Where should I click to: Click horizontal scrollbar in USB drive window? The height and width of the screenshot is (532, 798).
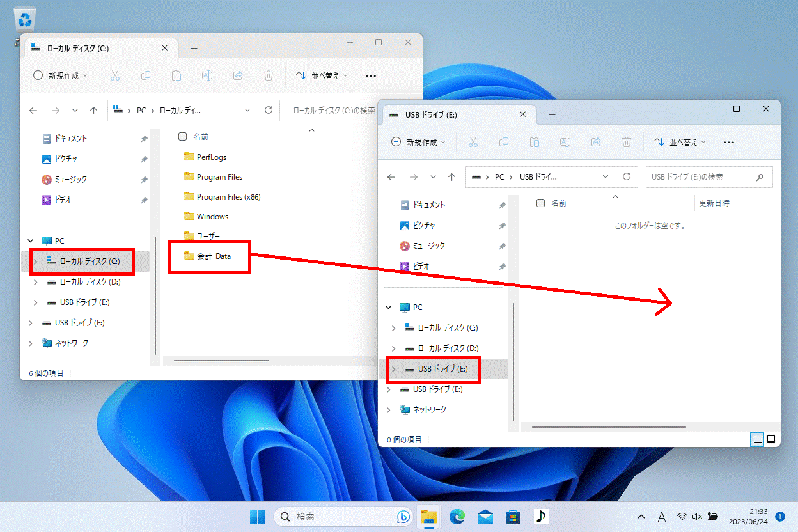609,426
